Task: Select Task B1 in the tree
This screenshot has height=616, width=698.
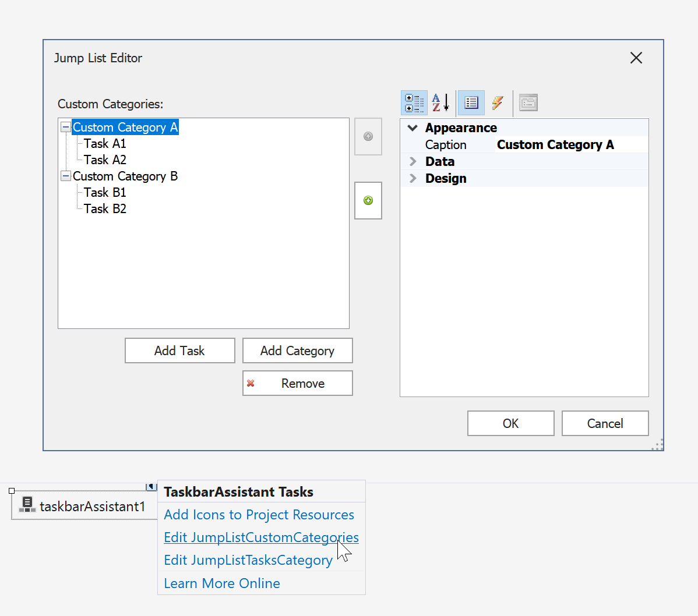Action: [105, 192]
